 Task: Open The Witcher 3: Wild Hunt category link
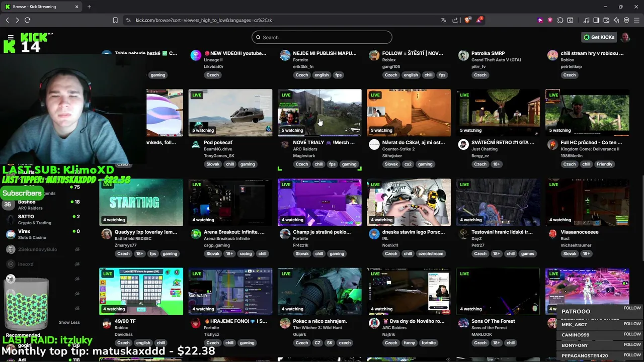[317, 328]
